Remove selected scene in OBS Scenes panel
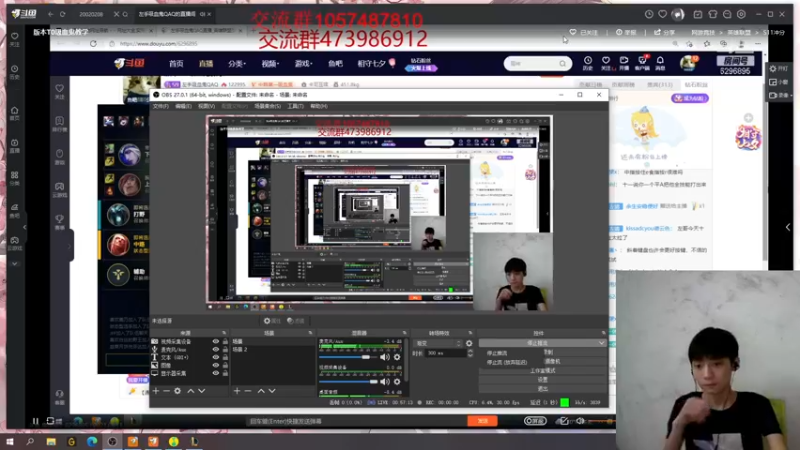 pyautogui.click(x=248, y=391)
